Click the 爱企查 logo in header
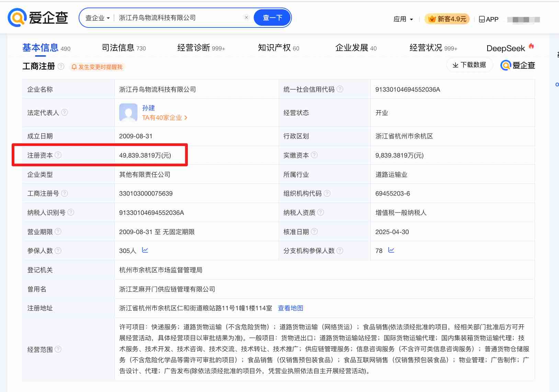559x392 pixels. point(38,18)
